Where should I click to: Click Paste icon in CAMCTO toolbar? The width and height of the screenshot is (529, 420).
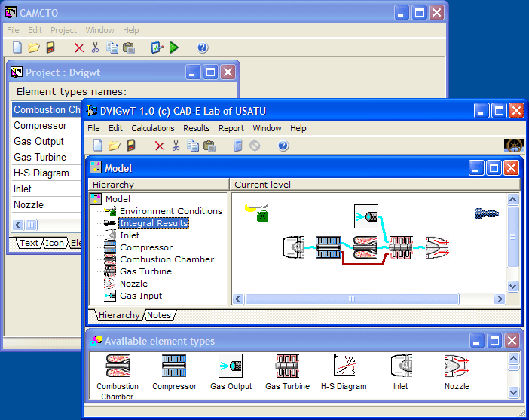[129, 48]
